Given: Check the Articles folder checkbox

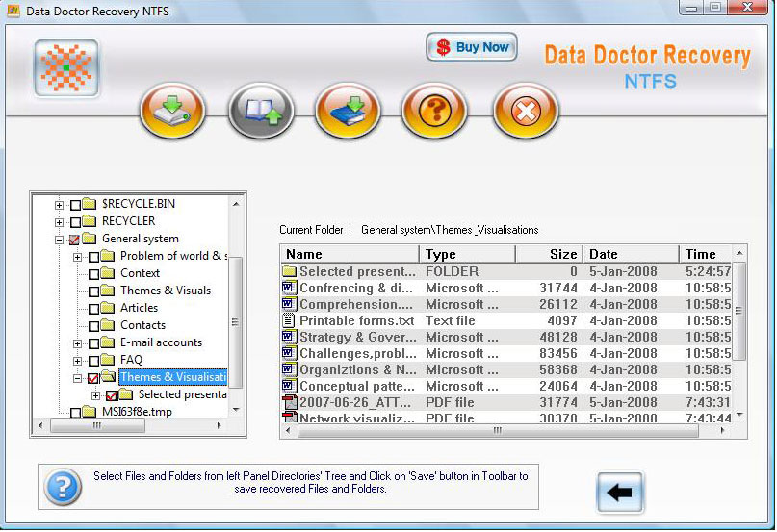Looking at the screenshot, I should pos(93,309).
